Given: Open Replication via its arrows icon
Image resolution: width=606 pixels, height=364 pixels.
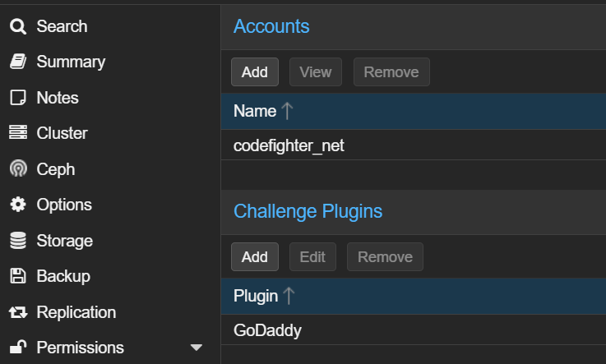Looking at the screenshot, I should (18, 312).
